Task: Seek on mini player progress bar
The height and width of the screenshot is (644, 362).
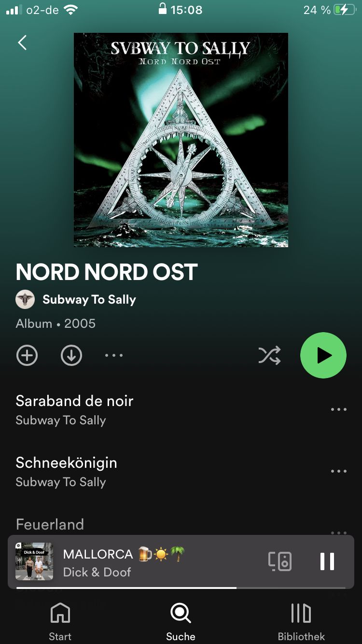Action: pyautogui.click(x=181, y=588)
